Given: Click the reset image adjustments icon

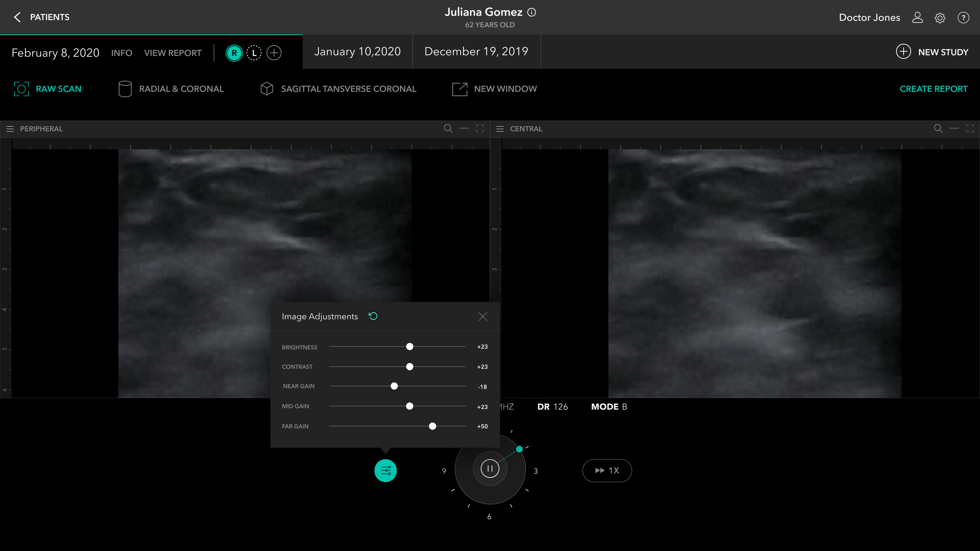Looking at the screenshot, I should [x=373, y=316].
